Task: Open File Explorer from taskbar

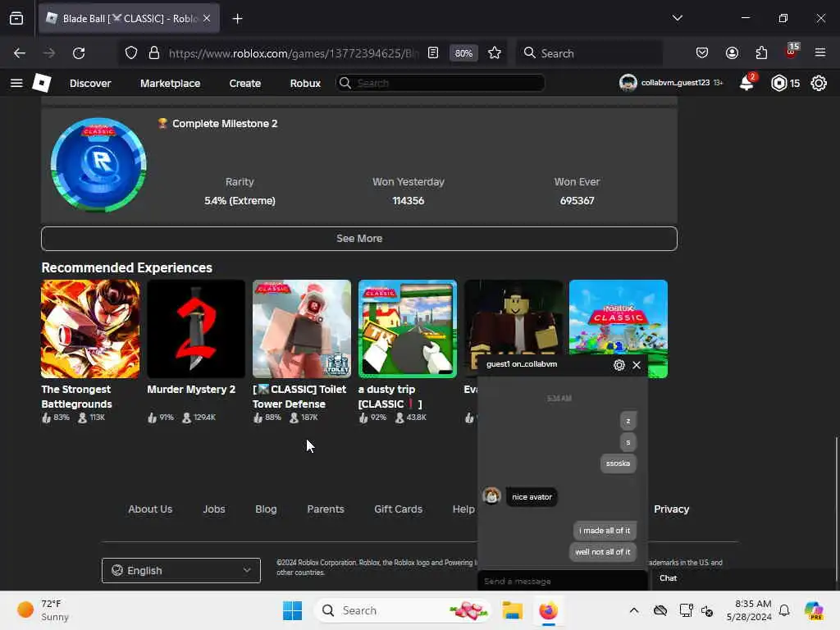Action: [x=512, y=610]
